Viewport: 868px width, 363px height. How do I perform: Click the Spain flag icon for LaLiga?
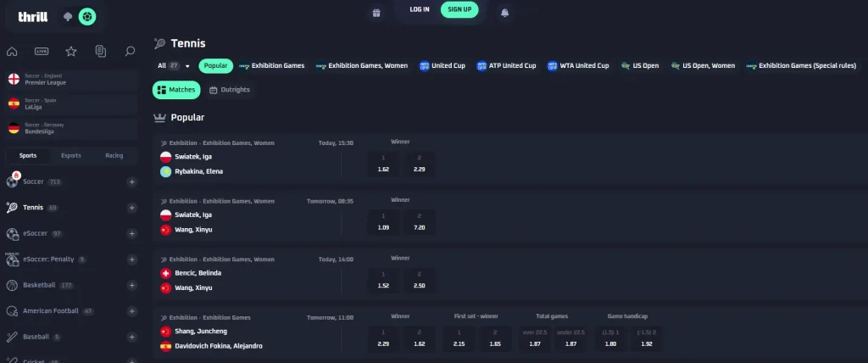tap(14, 103)
